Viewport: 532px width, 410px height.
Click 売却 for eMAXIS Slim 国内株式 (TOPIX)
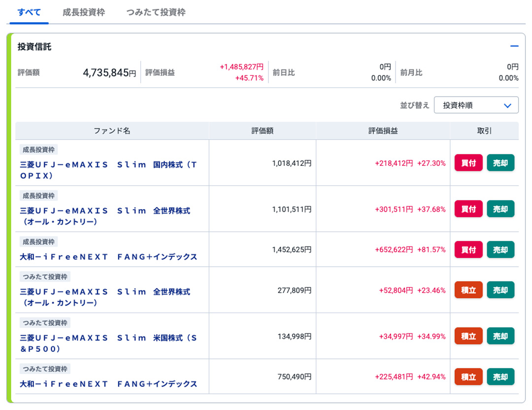coord(500,163)
